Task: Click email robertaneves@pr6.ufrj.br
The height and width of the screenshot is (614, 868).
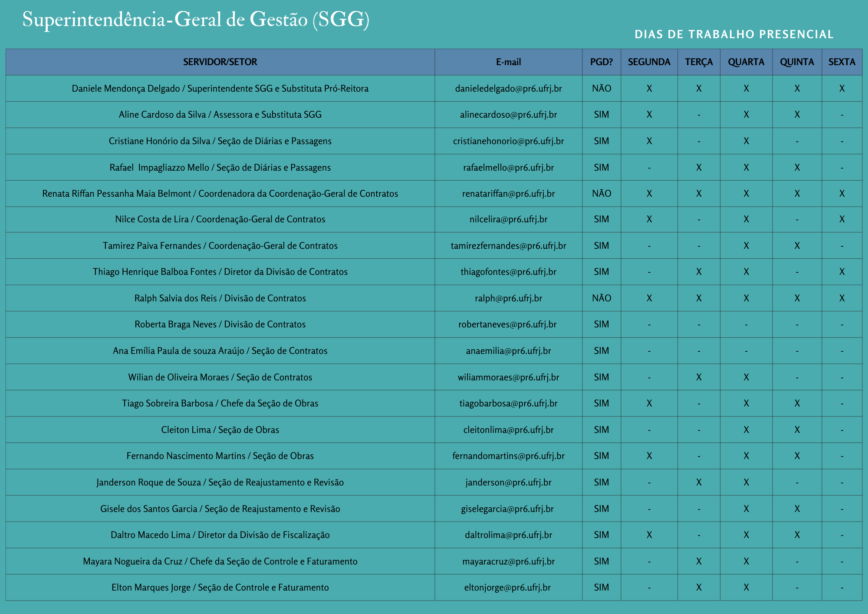Action: (x=508, y=324)
